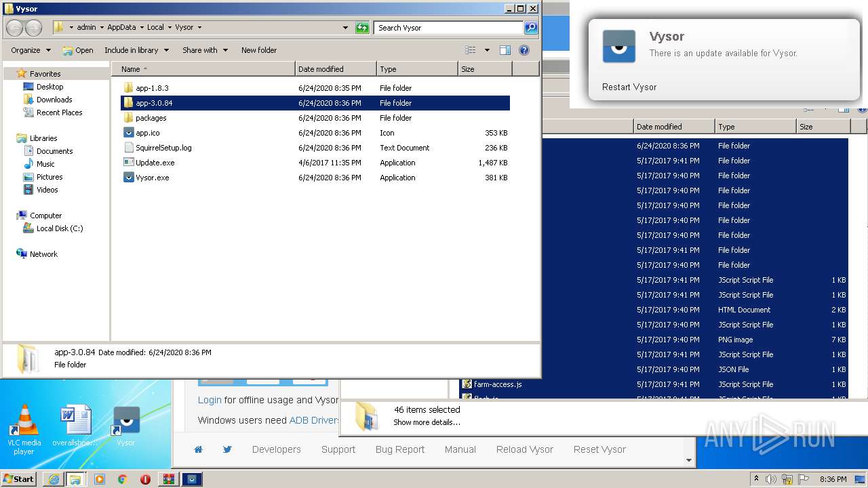The height and width of the screenshot is (488, 868).
Task: Select the SquirrelSetup.log document icon
Action: click(129, 148)
